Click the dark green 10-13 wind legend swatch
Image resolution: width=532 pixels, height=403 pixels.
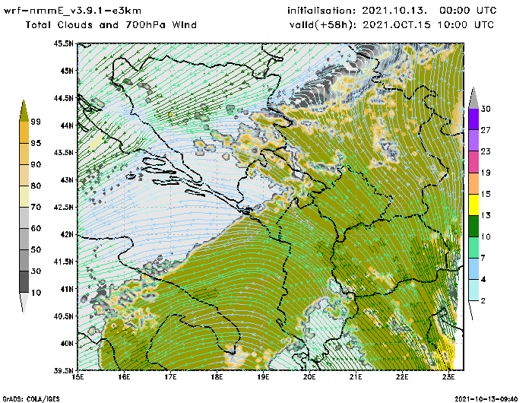point(473,226)
